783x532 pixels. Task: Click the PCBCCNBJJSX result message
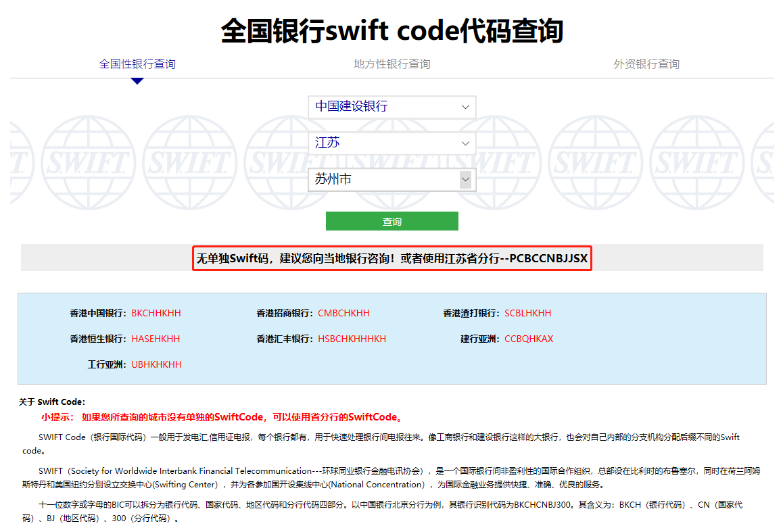click(391, 258)
